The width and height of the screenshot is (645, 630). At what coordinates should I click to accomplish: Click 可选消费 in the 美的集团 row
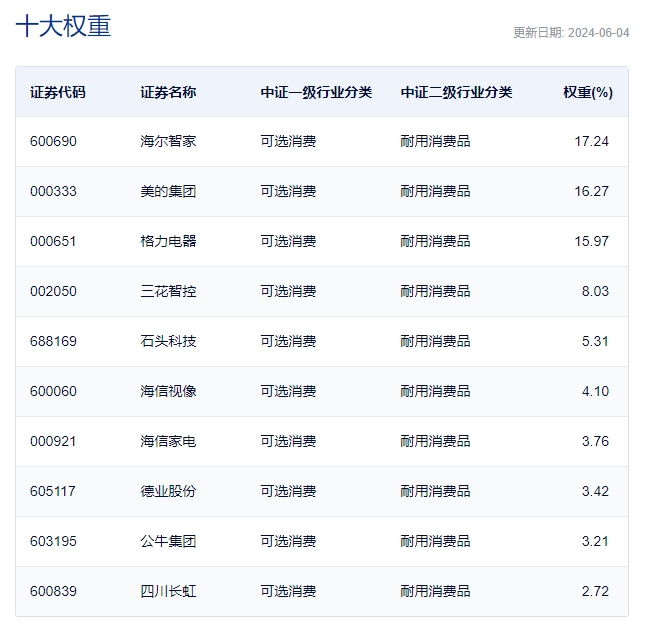(288, 191)
